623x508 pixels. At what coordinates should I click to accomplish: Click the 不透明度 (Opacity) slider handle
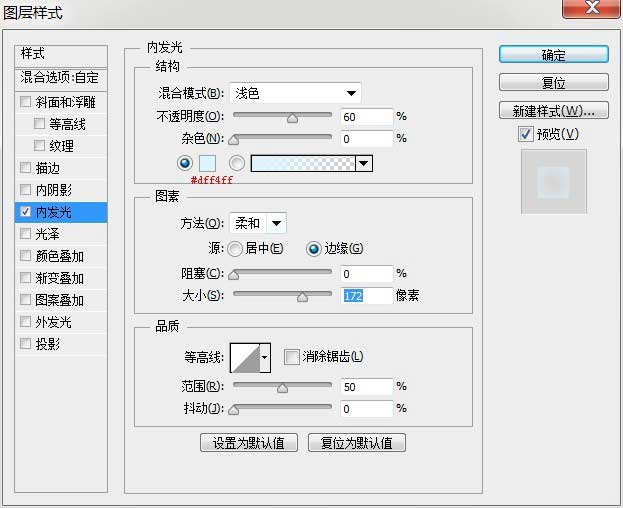coord(292,117)
